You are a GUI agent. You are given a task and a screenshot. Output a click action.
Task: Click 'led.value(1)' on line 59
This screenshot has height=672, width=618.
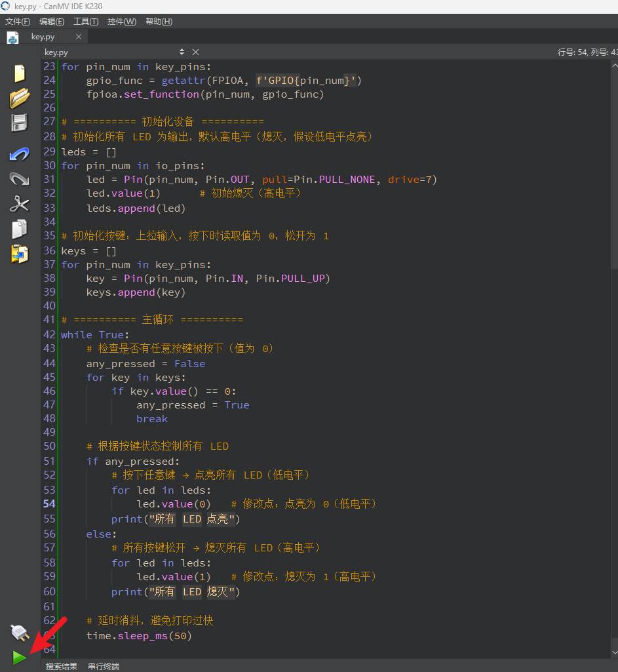coord(174,578)
